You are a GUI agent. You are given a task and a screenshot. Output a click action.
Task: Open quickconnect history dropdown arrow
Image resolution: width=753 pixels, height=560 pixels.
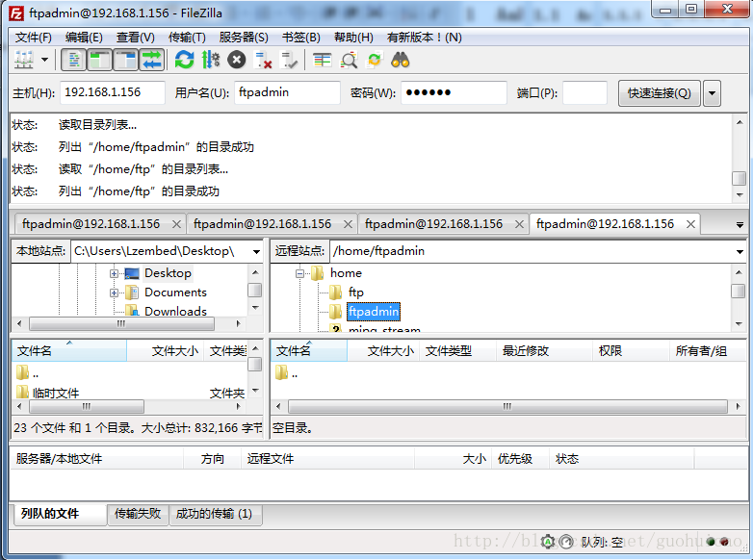pos(713,92)
